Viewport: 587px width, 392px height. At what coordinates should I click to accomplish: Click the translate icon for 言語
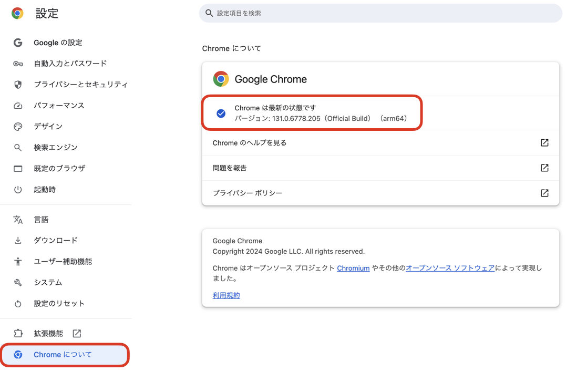coord(17,220)
